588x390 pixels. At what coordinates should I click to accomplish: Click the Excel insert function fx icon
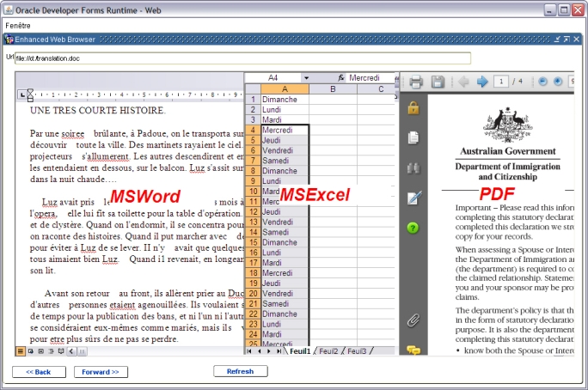point(341,77)
